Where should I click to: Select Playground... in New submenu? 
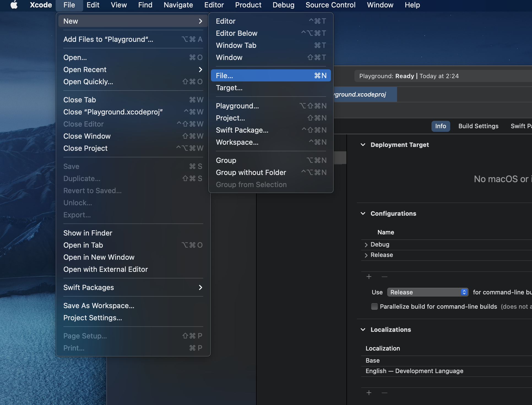tap(237, 106)
